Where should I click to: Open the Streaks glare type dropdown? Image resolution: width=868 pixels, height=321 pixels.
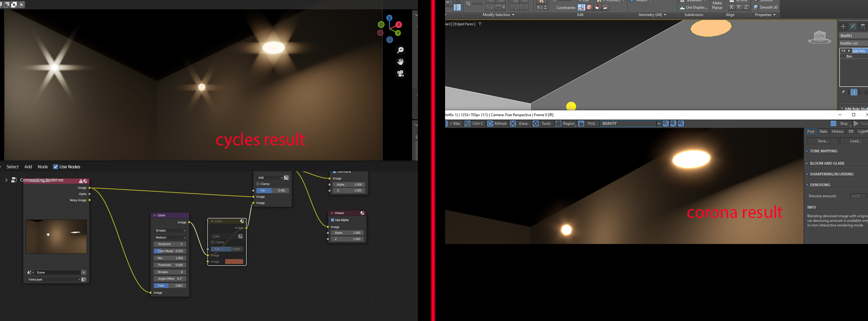tap(170, 230)
